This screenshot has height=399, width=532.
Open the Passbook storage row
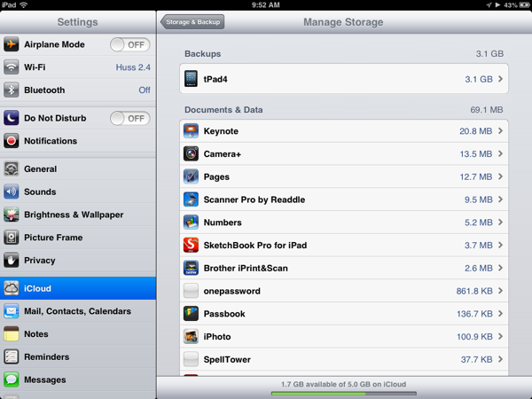click(x=344, y=314)
